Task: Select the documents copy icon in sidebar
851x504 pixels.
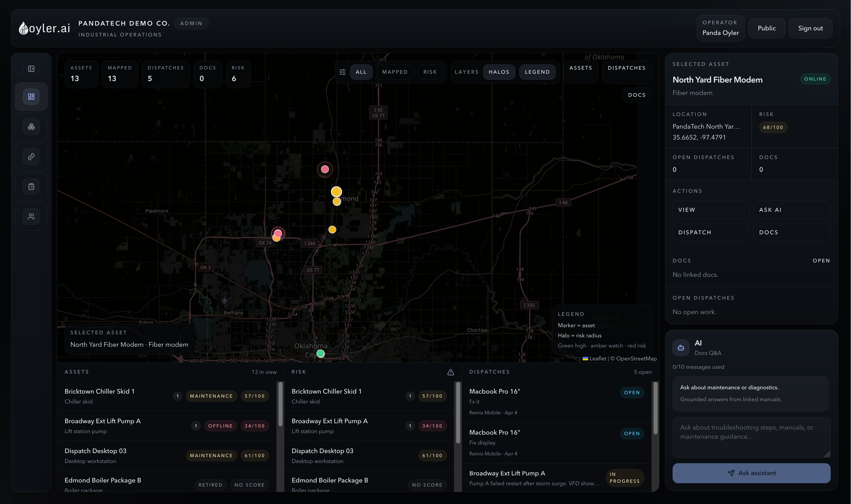Action: pyautogui.click(x=31, y=156)
